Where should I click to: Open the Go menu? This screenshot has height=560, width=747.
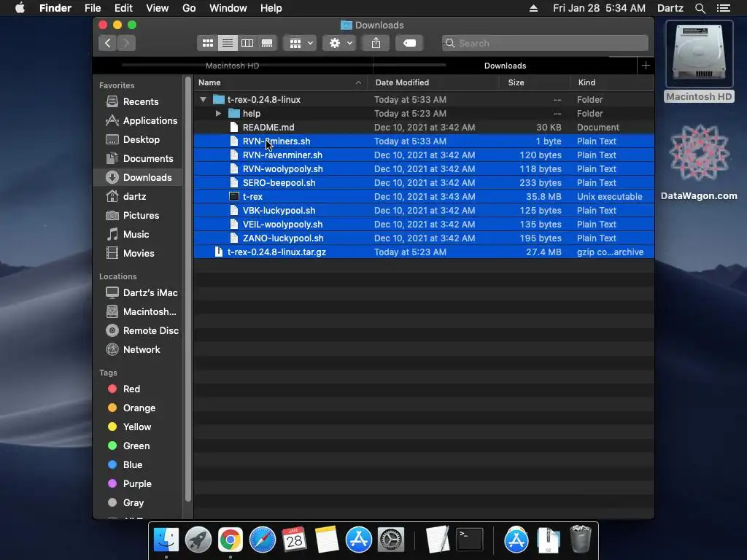[189, 8]
